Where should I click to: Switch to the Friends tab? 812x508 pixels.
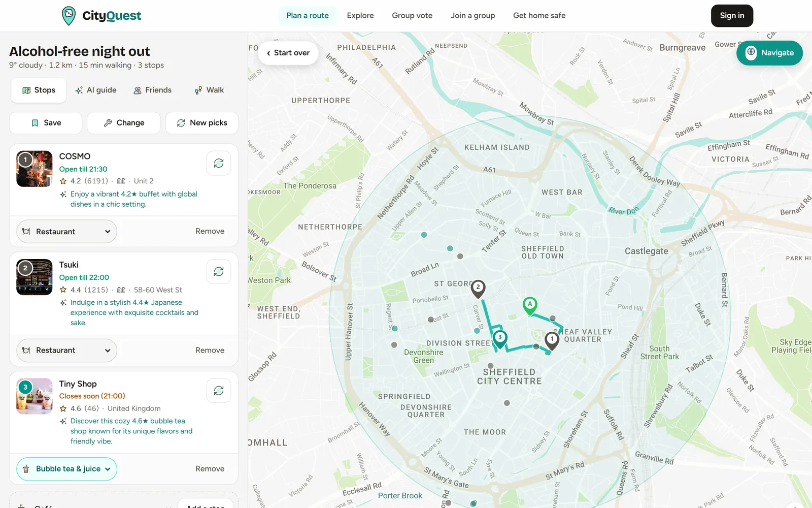pyautogui.click(x=152, y=90)
